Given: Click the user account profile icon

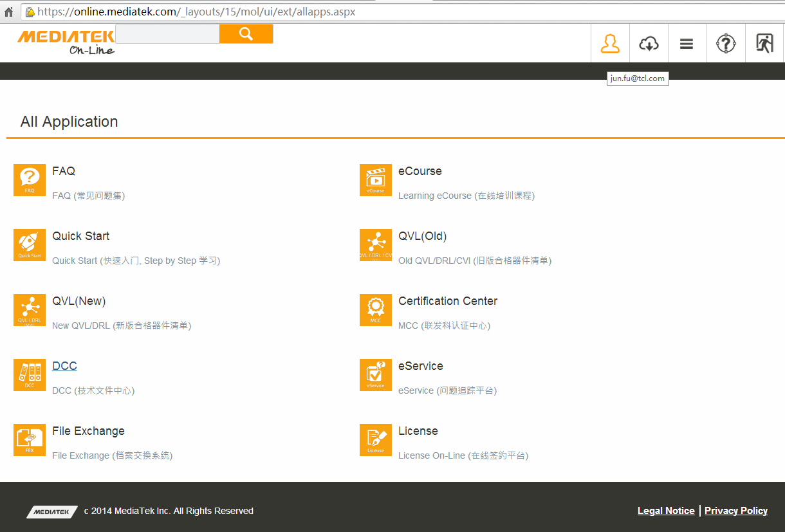Looking at the screenshot, I should (x=610, y=44).
